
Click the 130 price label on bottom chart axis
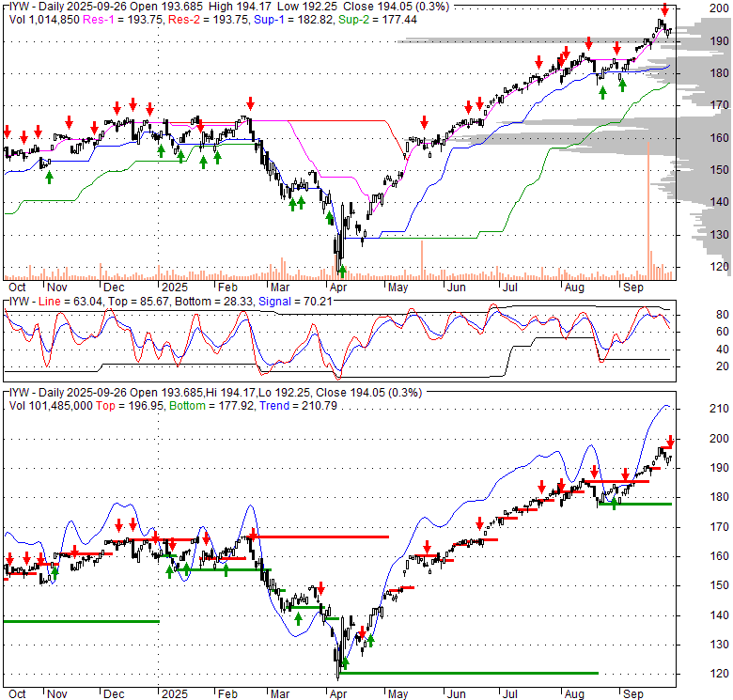(x=719, y=645)
